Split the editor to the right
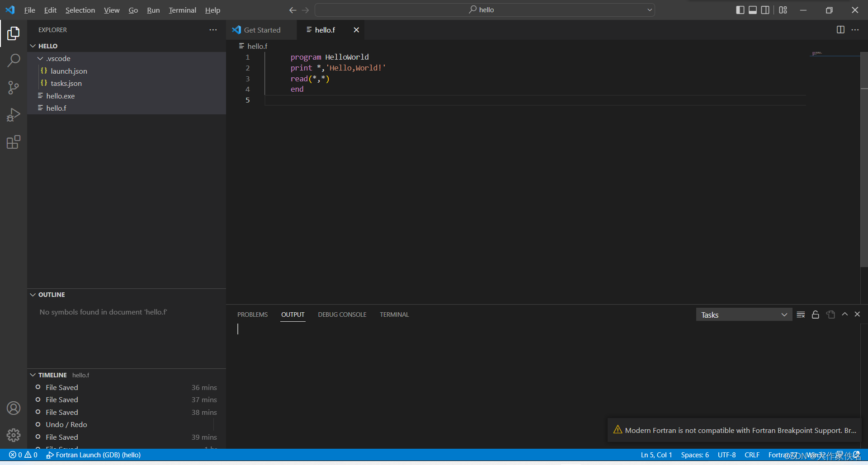This screenshot has width=868, height=465. [x=840, y=30]
